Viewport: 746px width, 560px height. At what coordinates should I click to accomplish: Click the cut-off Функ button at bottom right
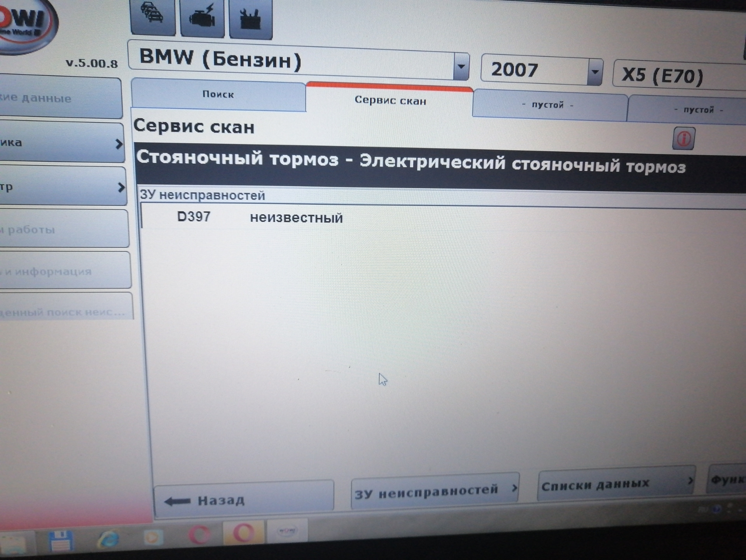[x=727, y=479]
